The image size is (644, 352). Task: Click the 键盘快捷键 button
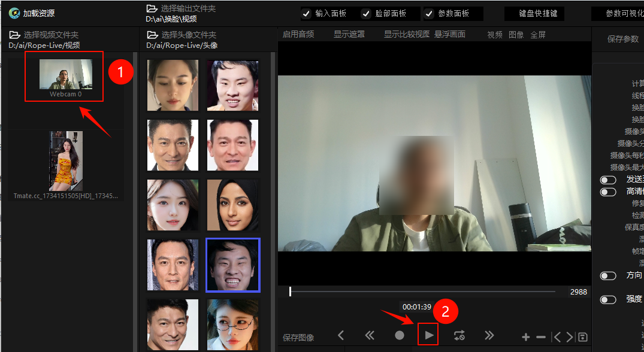point(538,14)
